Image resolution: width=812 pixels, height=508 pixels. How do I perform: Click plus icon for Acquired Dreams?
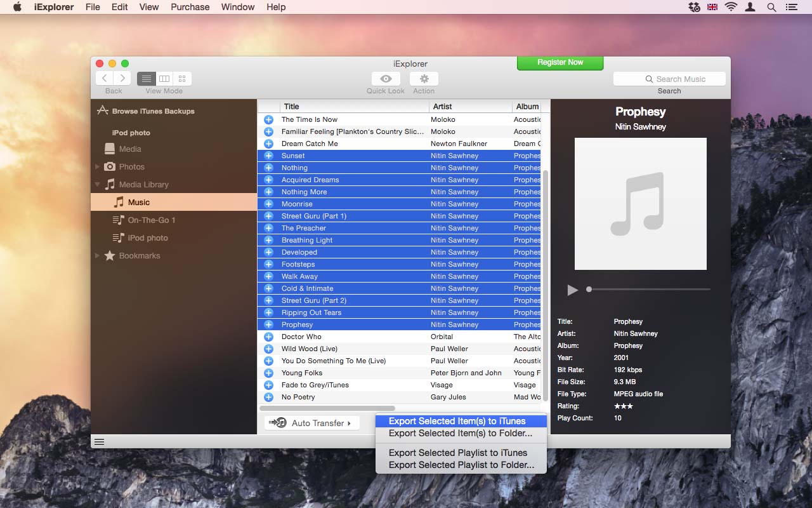(x=268, y=180)
